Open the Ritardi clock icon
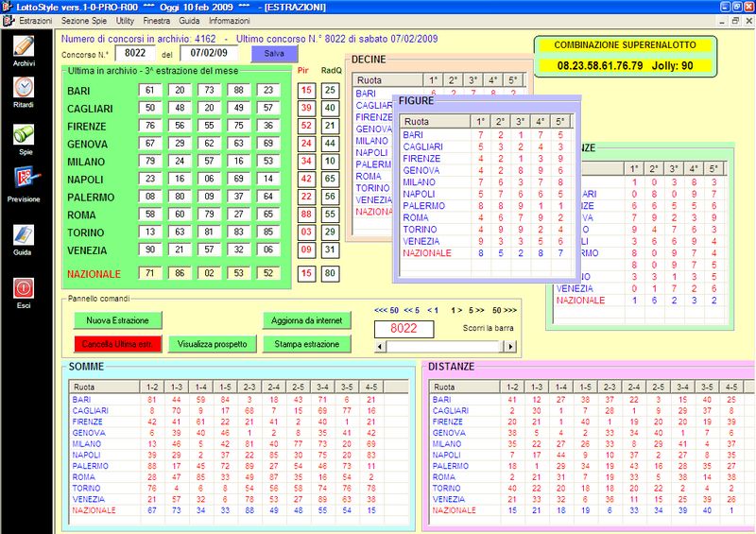This screenshot has width=756, height=534. click(24, 88)
